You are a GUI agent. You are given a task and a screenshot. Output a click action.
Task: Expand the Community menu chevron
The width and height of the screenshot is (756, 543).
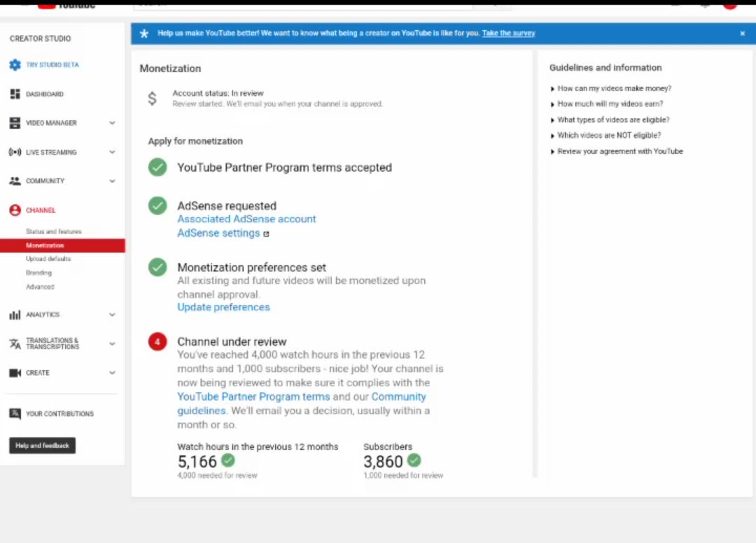[112, 181]
